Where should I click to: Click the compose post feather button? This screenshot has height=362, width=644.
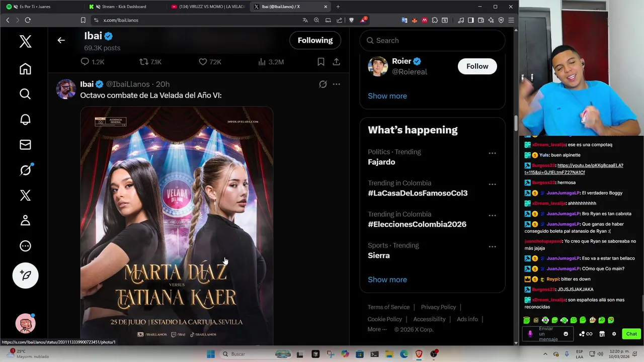click(x=25, y=275)
